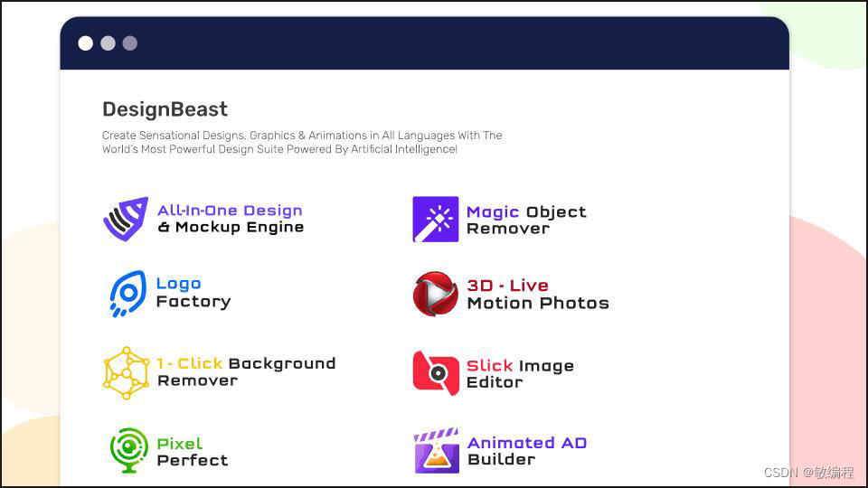Screen dimensions: 868x488
Task: Click the Magic Object Remover wand icon
Action: coord(436,219)
